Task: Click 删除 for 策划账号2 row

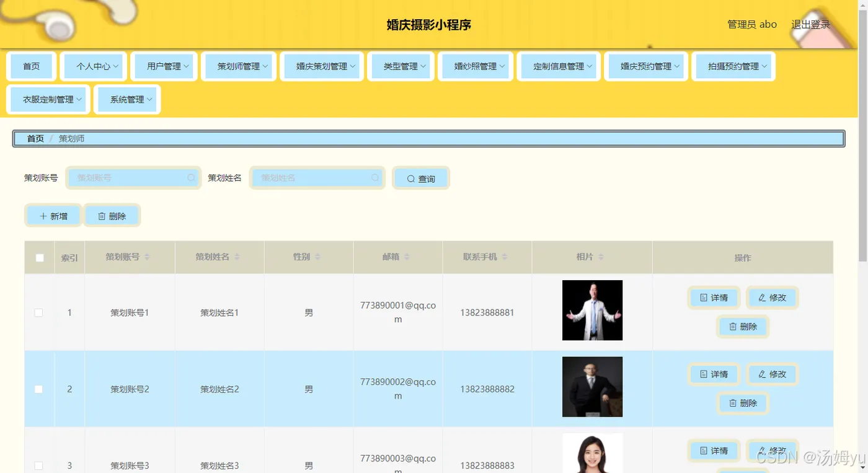Action: click(743, 403)
